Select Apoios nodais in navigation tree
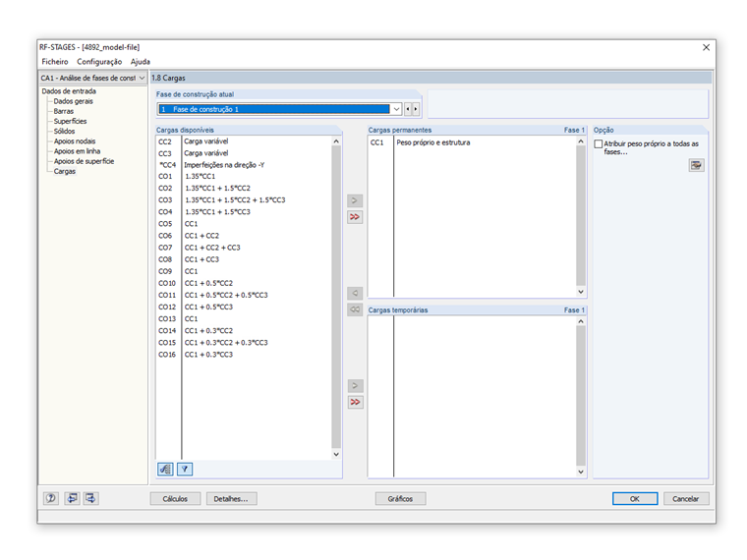The height and width of the screenshot is (560, 747). (75, 140)
